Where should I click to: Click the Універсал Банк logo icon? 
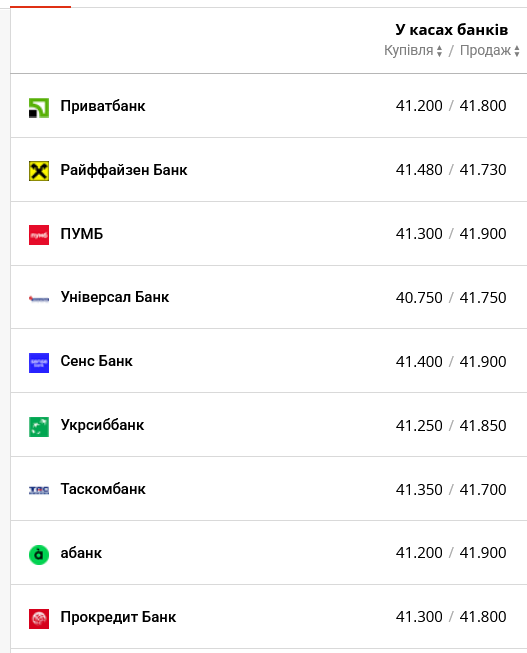click(39, 299)
